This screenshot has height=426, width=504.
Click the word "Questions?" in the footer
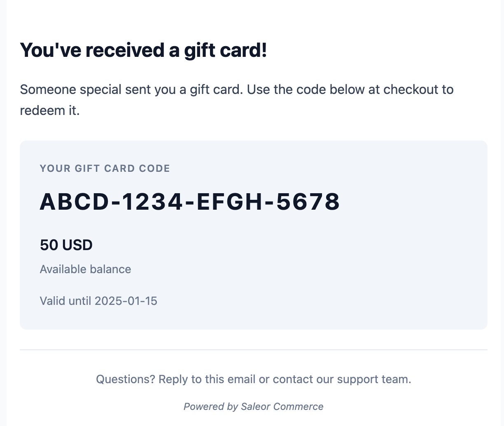pos(126,379)
